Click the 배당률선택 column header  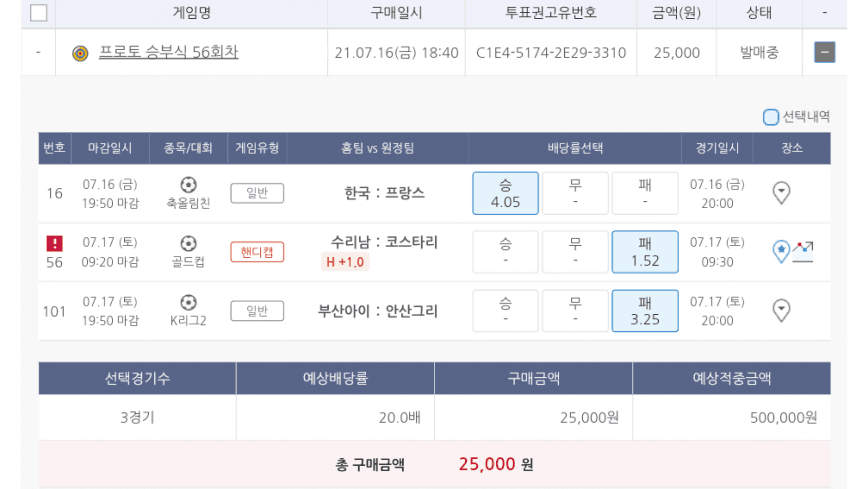coord(575,148)
